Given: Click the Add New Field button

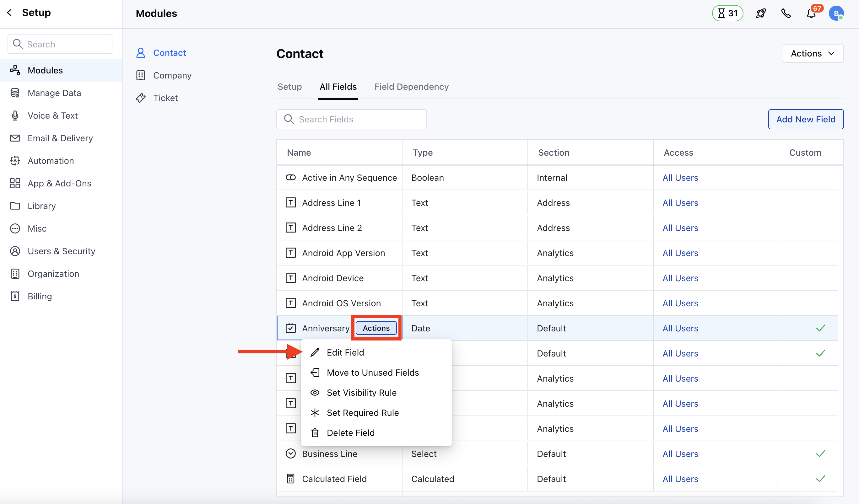Looking at the screenshot, I should (x=806, y=119).
